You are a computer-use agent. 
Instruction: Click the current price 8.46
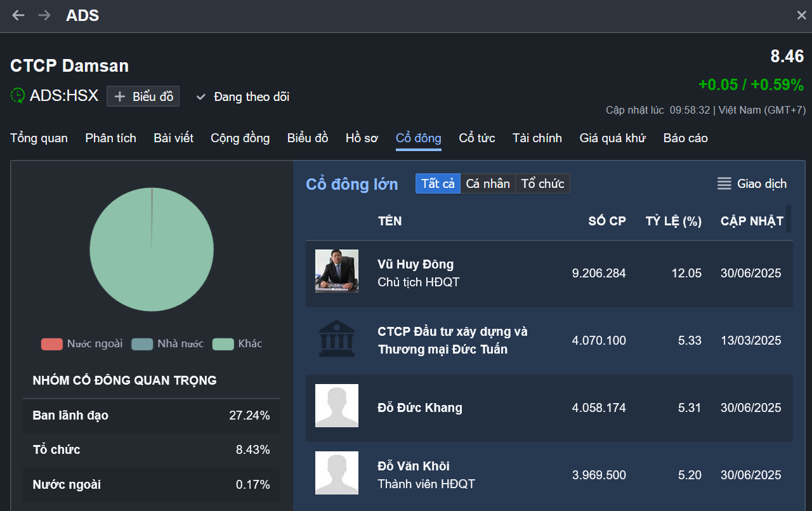(787, 56)
